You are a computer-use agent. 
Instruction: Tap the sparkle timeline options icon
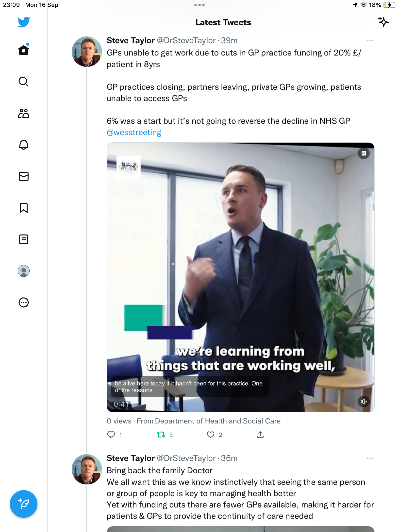point(383,22)
